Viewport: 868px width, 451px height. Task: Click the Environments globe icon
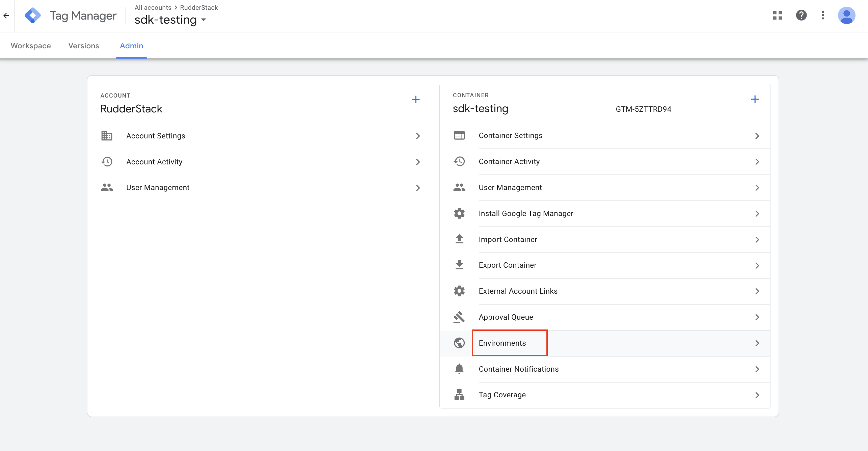[x=459, y=343]
